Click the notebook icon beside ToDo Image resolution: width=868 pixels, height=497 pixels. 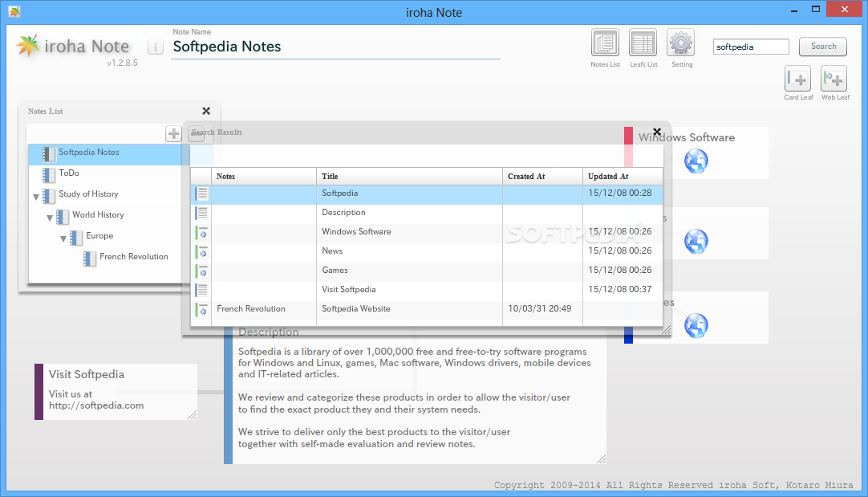pyautogui.click(x=49, y=174)
